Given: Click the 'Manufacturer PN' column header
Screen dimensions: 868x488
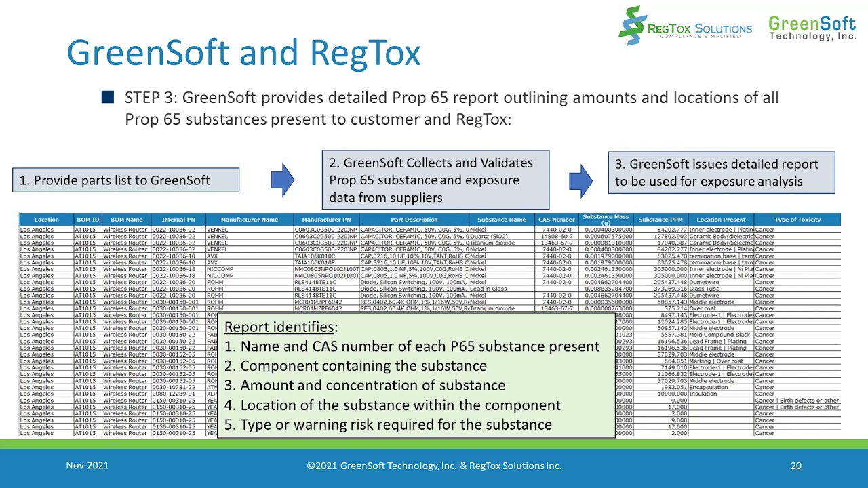Looking at the screenshot, I should click(326, 220).
